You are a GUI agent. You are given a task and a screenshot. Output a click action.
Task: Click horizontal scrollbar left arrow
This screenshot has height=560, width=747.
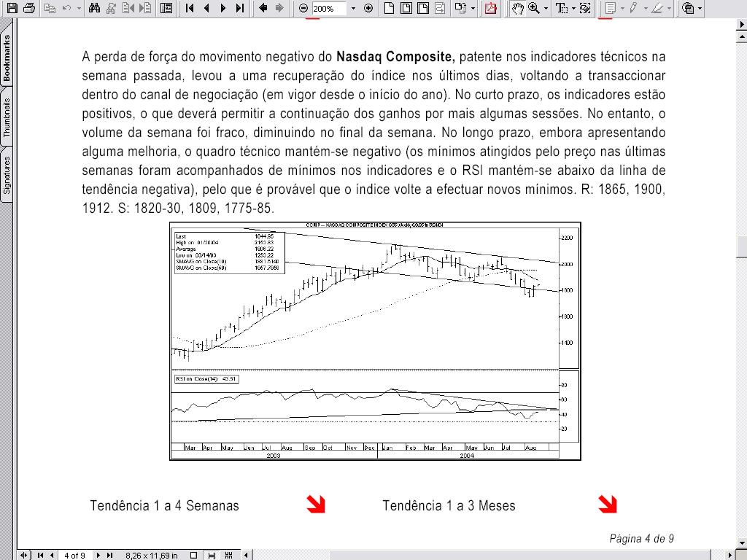[x=247, y=555]
